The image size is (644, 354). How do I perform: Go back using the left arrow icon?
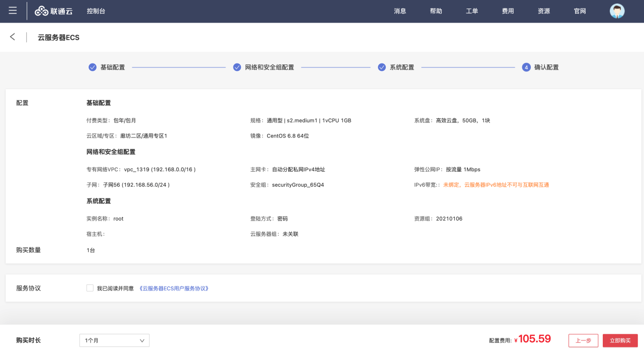(13, 37)
